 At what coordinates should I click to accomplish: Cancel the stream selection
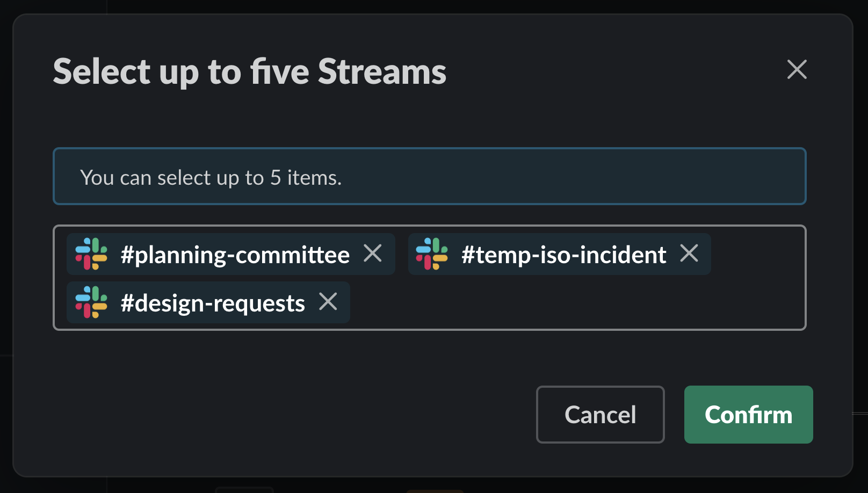600,415
